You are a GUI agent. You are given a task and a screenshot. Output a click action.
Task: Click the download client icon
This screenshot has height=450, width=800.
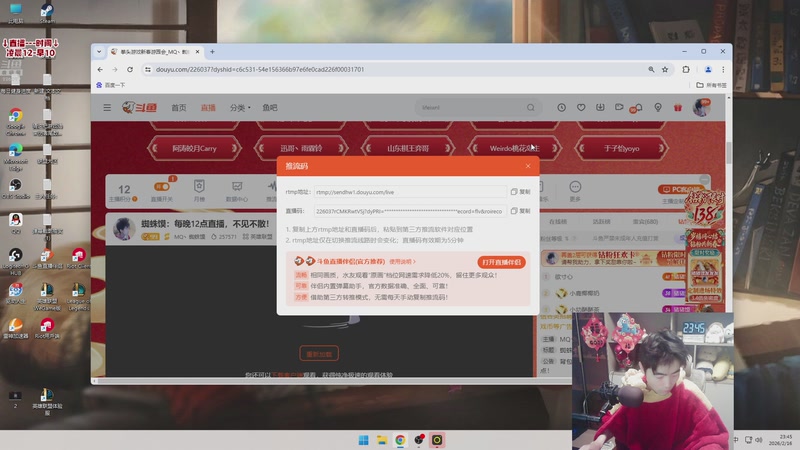coord(600,107)
